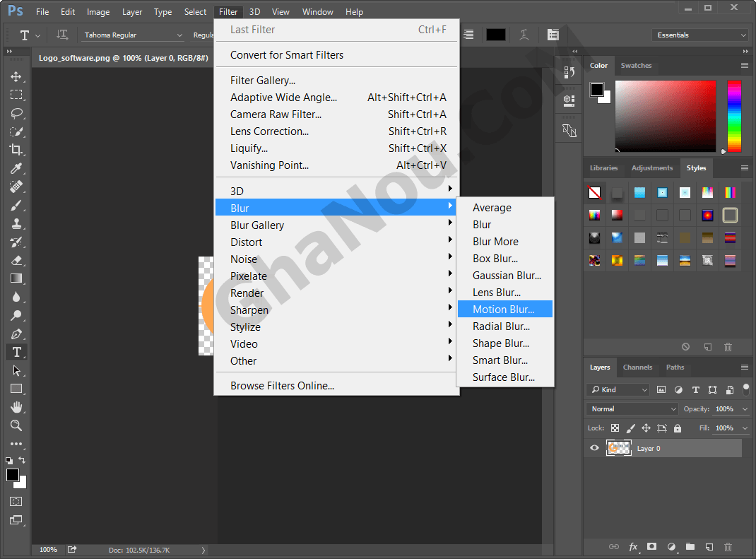The width and height of the screenshot is (756, 559).
Task: Select the Clone Stamp tool
Action: (x=16, y=224)
